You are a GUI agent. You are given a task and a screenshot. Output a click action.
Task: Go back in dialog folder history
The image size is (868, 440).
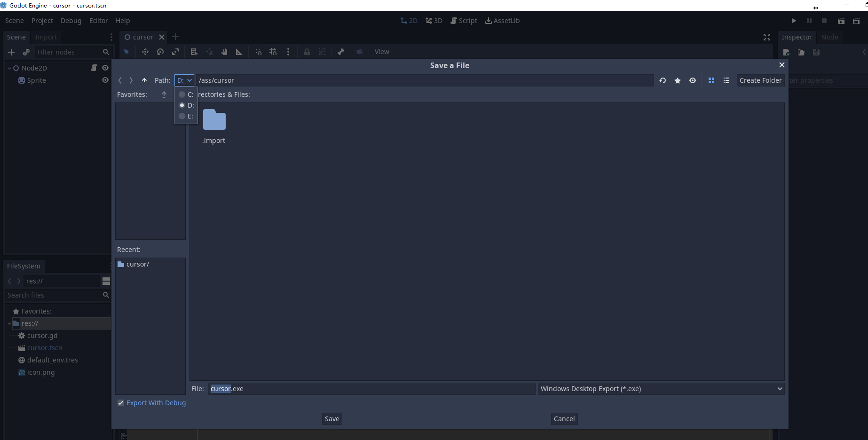(x=120, y=80)
